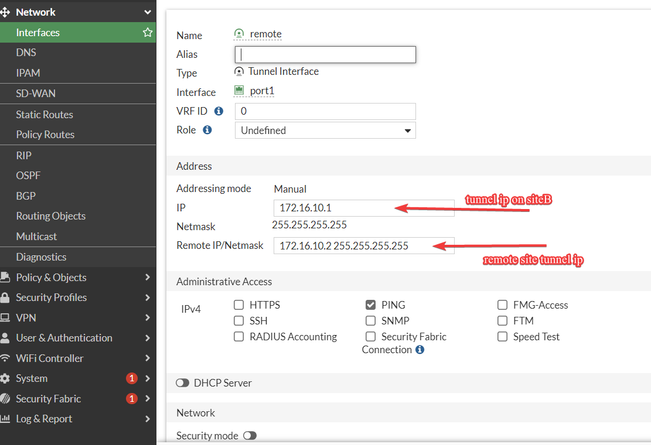
Task: Click the Role info icon
Action: coord(207,130)
